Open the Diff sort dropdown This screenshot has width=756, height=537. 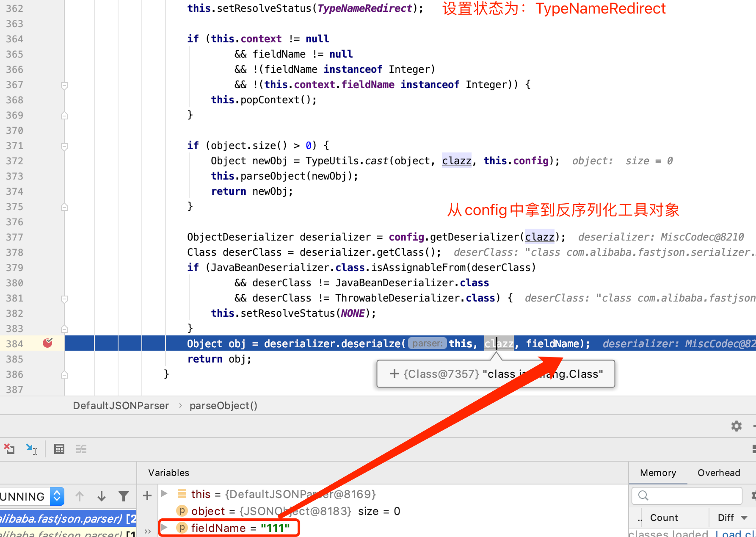(x=732, y=517)
